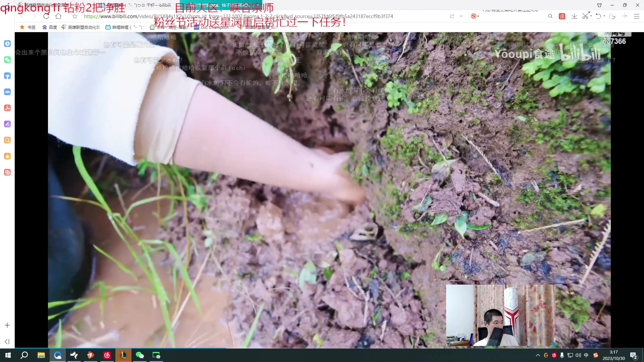This screenshot has width=644, height=362.
Task: Toggle the Chinese IME mode indicator (中)
Action: 586,355
